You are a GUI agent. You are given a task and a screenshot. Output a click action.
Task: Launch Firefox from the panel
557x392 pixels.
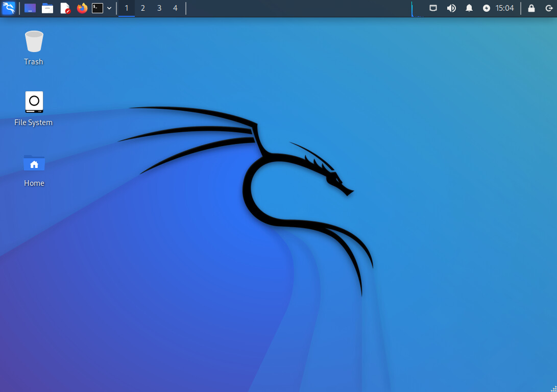[x=82, y=8]
